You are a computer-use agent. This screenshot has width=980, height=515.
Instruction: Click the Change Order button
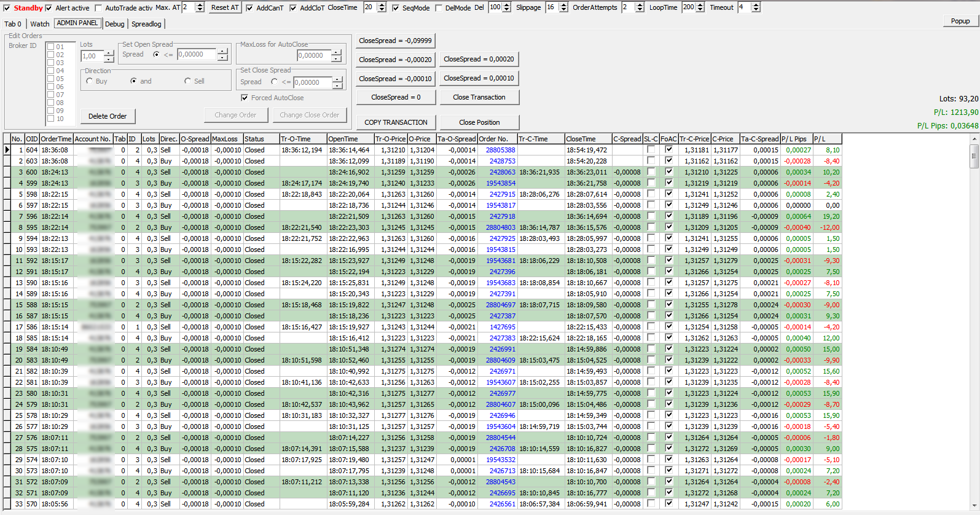coord(235,115)
